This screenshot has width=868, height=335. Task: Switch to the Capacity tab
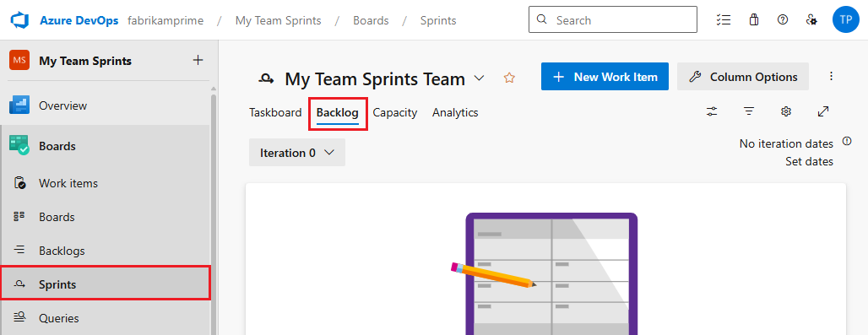click(394, 113)
